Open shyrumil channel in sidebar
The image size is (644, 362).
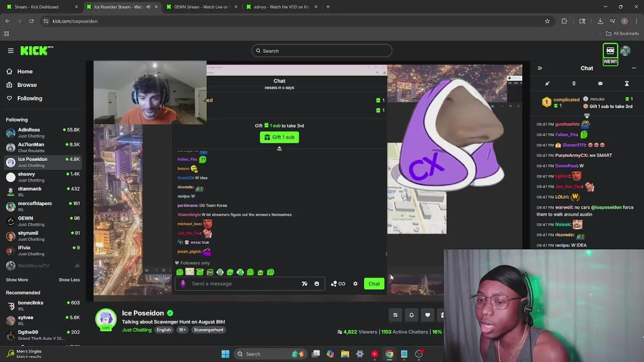coord(43,236)
